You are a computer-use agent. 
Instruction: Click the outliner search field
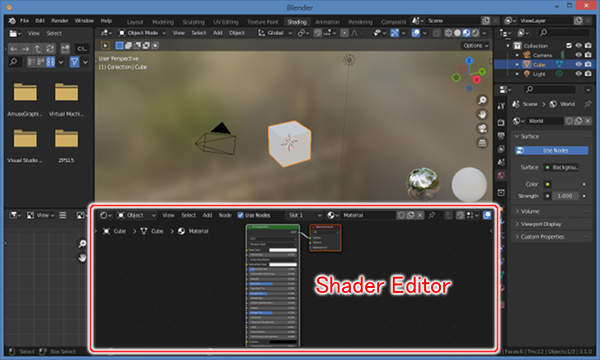point(563,33)
